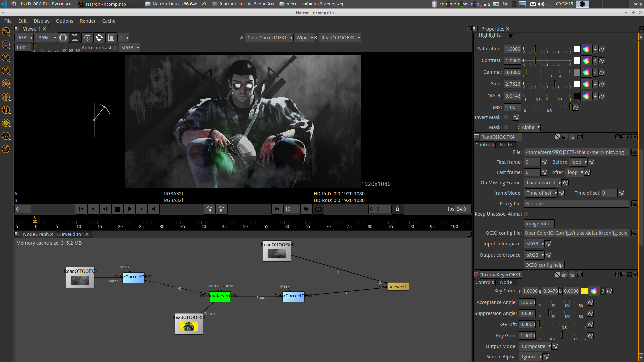Open the Output Mode Composite dropdown
The image size is (644, 362).
coord(535,346)
